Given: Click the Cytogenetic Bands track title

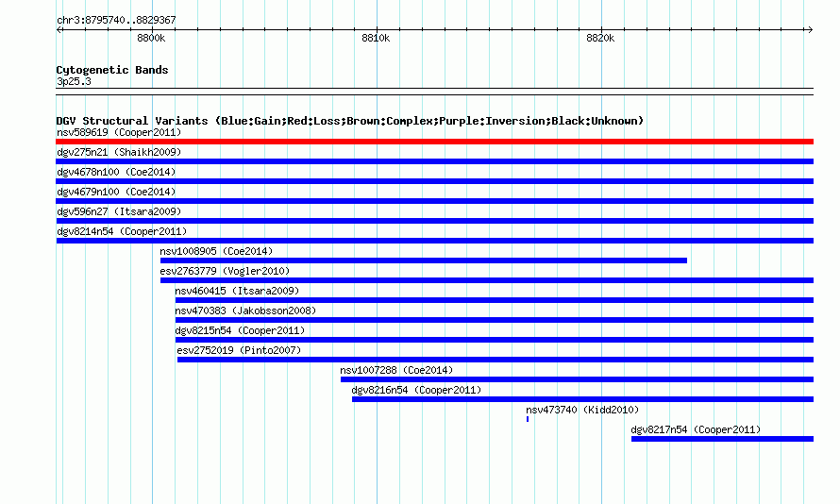Looking at the screenshot, I should tap(112, 70).
